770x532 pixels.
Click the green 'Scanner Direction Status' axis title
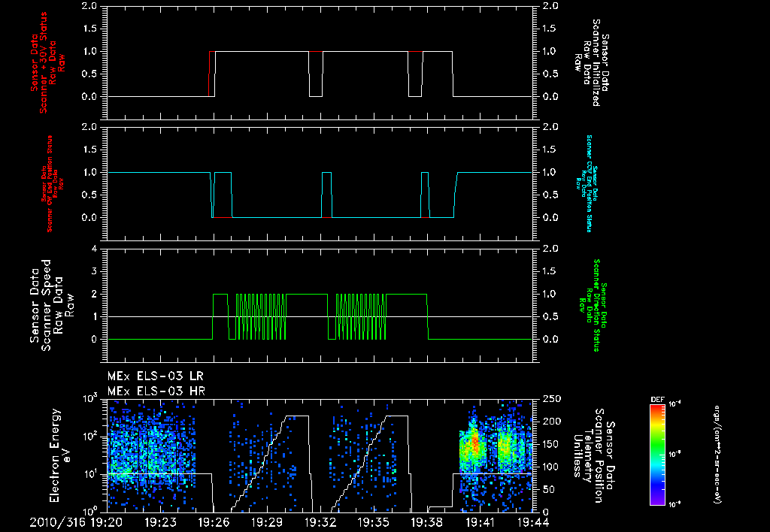593,305
